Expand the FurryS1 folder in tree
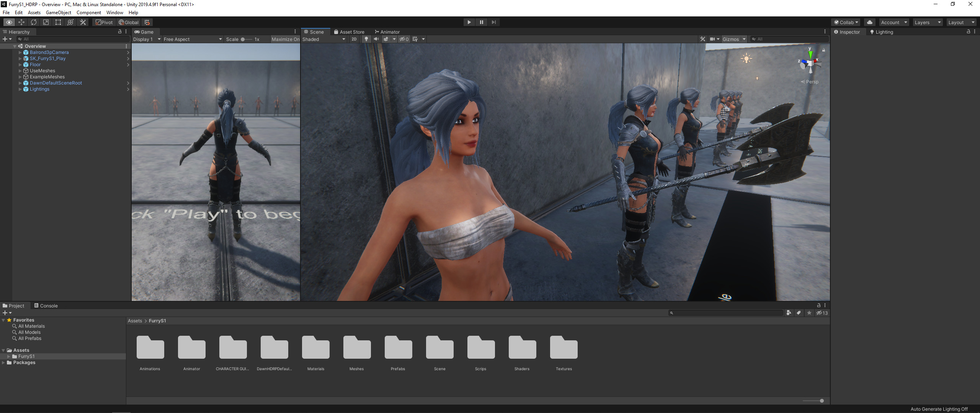980x413 pixels. pyautogui.click(x=9, y=356)
